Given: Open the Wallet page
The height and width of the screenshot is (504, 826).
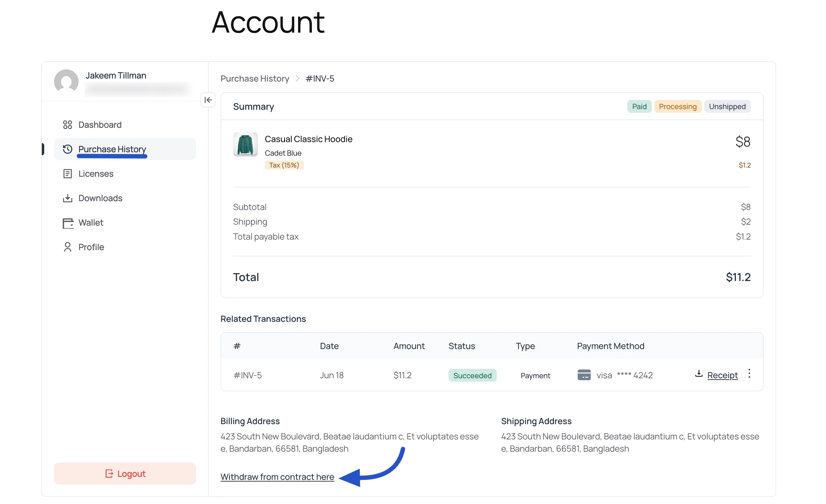Looking at the screenshot, I should click(x=125, y=223).
